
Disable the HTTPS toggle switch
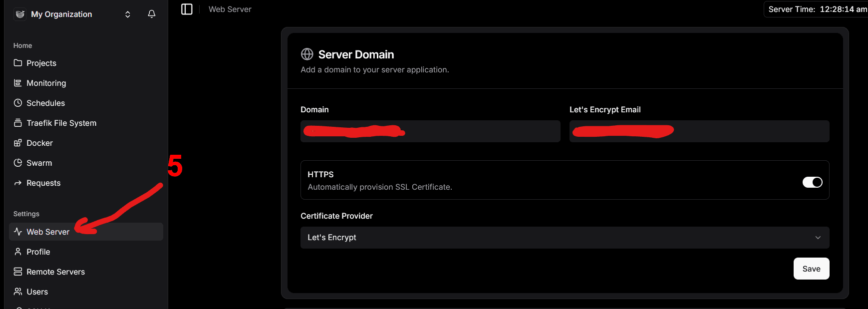(812, 182)
